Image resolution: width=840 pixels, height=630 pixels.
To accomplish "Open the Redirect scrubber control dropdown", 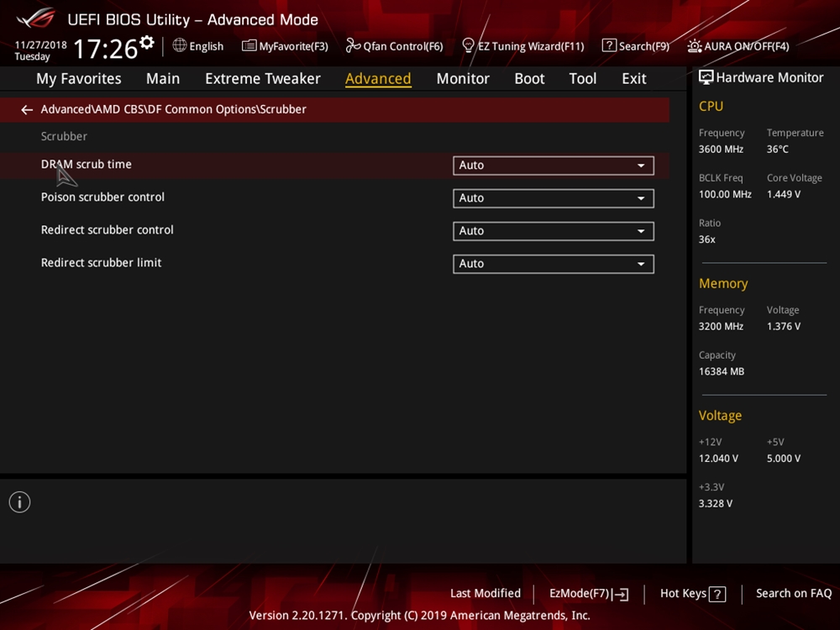I will (554, 231).
